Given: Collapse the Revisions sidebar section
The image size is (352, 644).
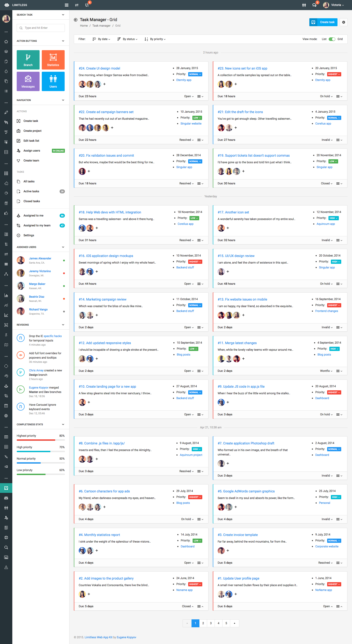Looking at the screenshot, I should pos(63,325).
